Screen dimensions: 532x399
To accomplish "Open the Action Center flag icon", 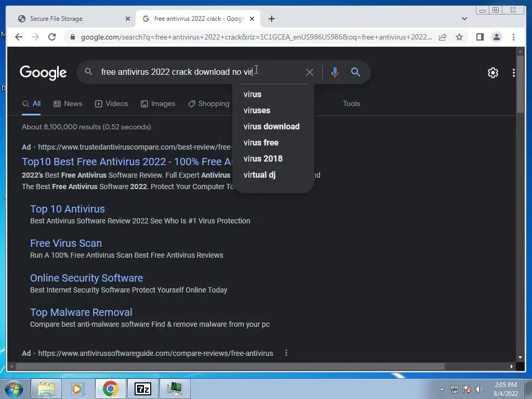I will (467, 389).
